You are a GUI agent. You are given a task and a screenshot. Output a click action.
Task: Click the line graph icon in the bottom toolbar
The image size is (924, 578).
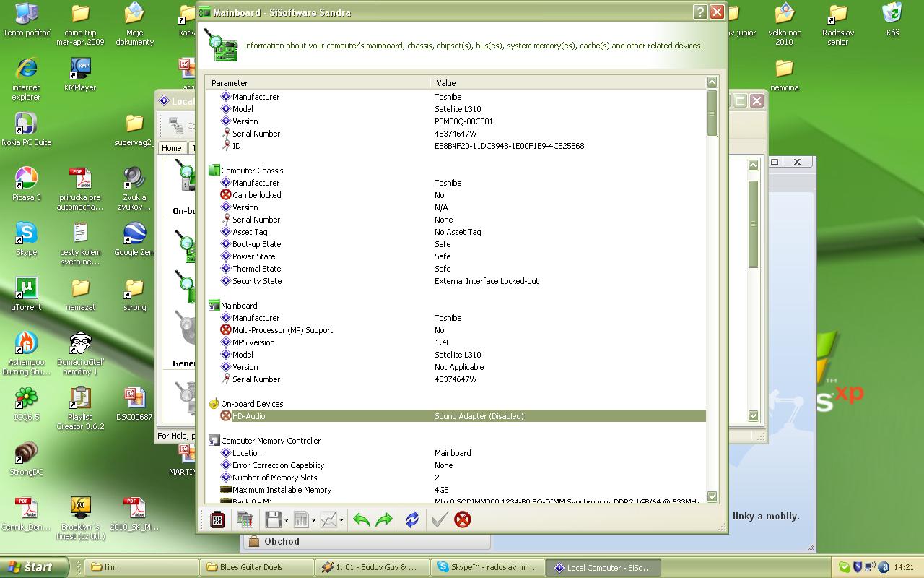328,519
